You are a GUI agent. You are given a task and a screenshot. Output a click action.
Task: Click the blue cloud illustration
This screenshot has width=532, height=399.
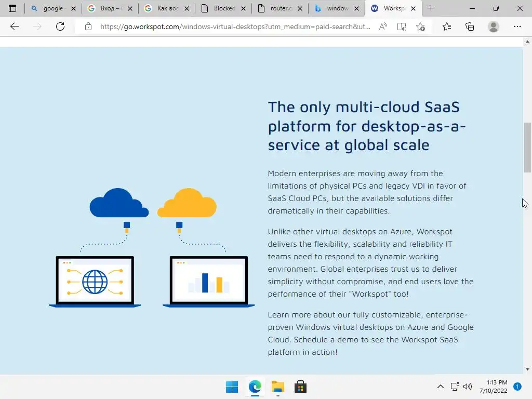point(119,203)
